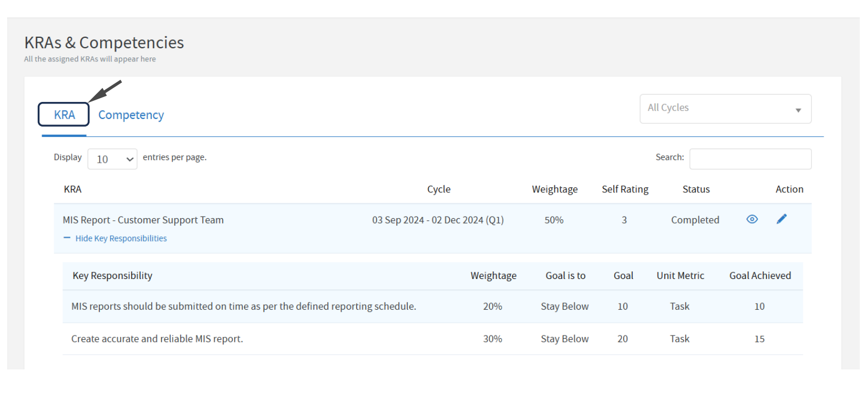Switch to the KRA tab
Screen dimensions: 868x393
[64, 115]
